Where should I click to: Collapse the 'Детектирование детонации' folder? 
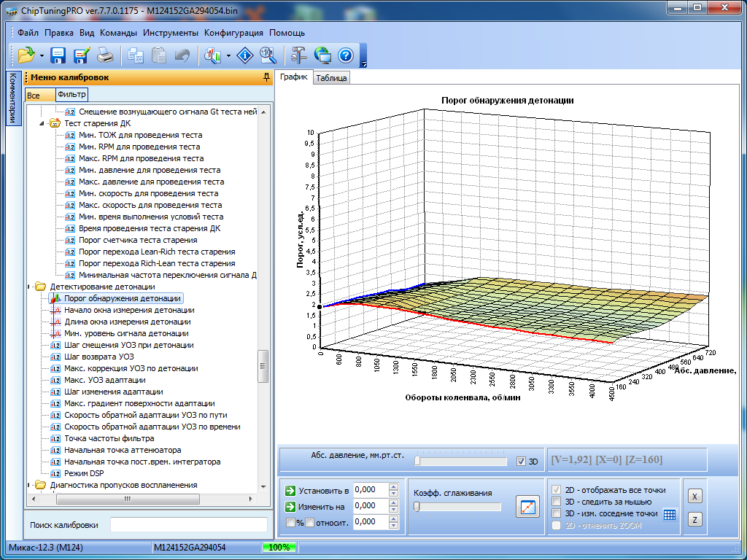tap(30, 287)
